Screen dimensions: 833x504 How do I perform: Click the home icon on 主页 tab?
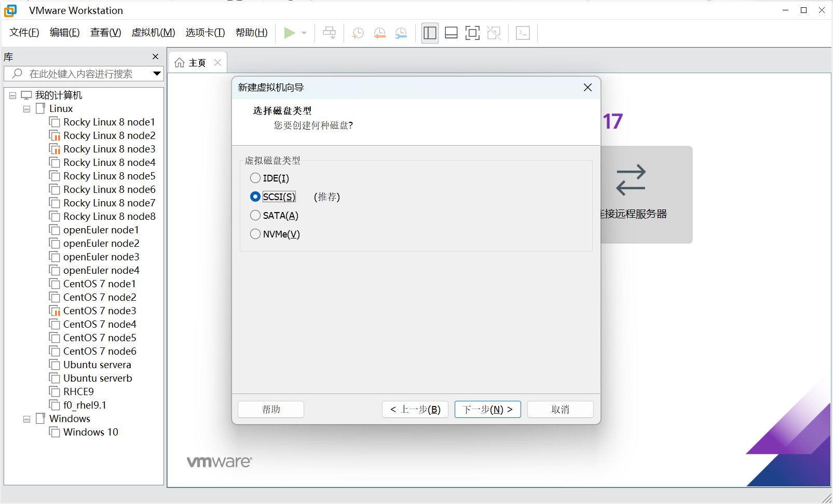coord(180,63)
